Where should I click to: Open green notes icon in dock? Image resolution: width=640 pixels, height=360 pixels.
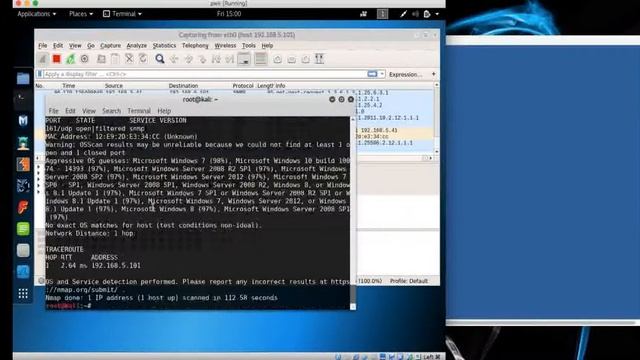[x=23, y=229]
